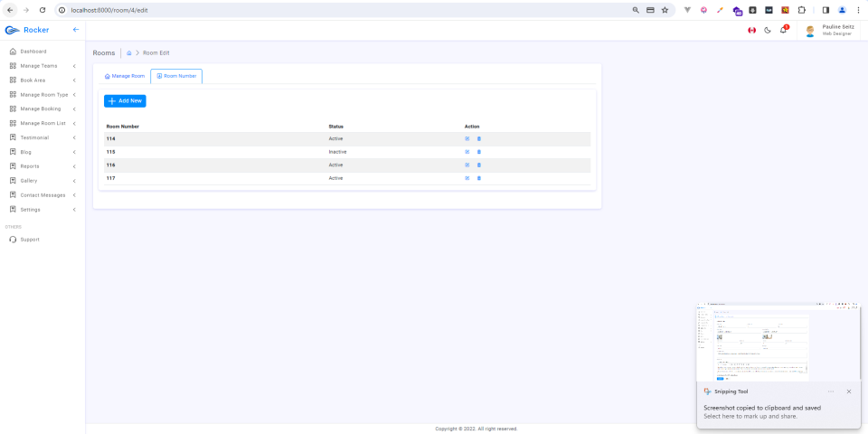The width and height of the screenshot is (868, 434).
Task: Click the Inactive status of room 115
Action: (x=337, y=152)
